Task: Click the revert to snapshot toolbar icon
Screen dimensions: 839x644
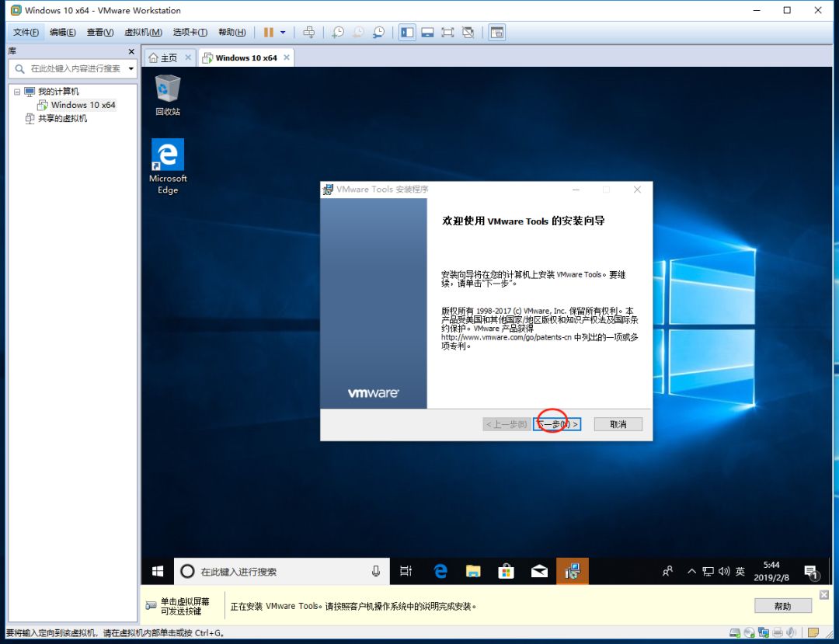Action: point(358,33)
